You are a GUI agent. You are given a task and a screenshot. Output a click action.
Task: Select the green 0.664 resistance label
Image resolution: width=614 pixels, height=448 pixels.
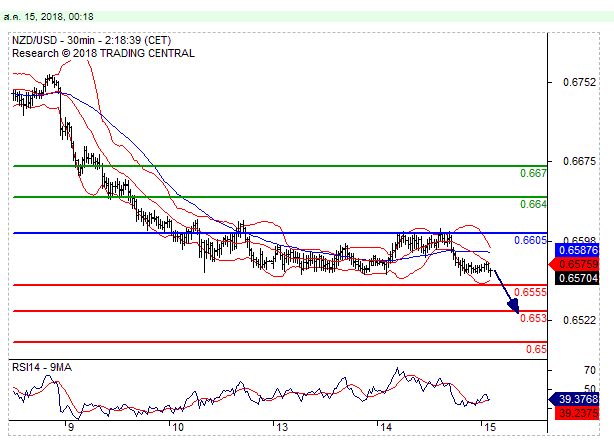point(533,204)
